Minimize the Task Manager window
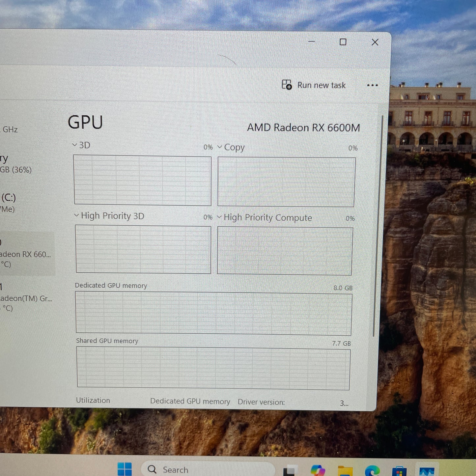The image size is (476, 476). point(312,42)
